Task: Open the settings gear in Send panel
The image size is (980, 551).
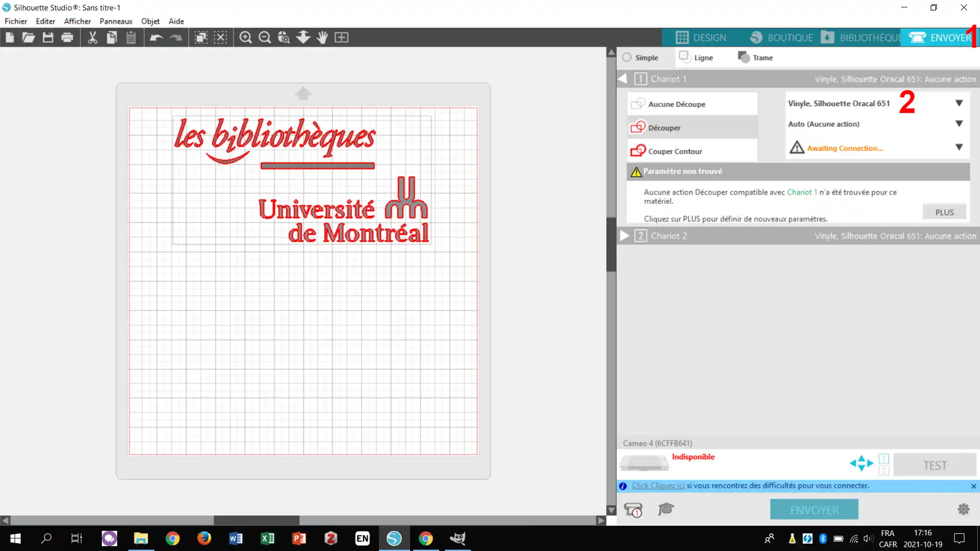Action: click(x=963, y=509)
